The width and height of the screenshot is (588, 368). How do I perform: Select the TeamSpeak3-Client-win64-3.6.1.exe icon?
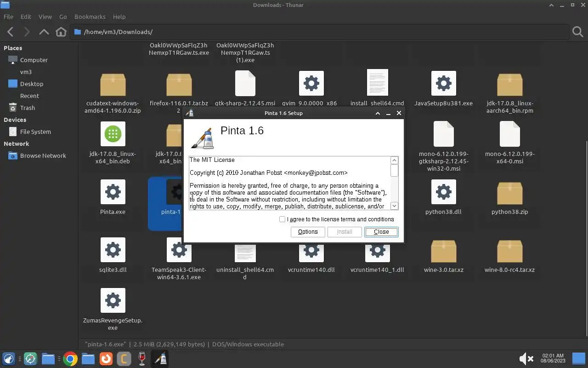179,250
